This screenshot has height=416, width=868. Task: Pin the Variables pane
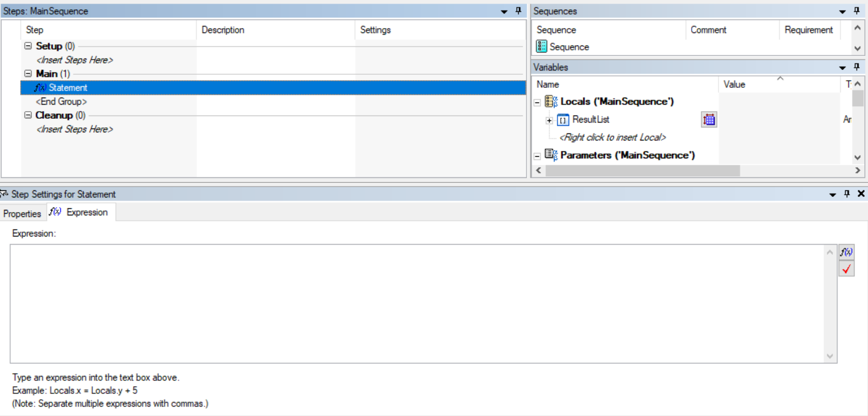[857, 67]
